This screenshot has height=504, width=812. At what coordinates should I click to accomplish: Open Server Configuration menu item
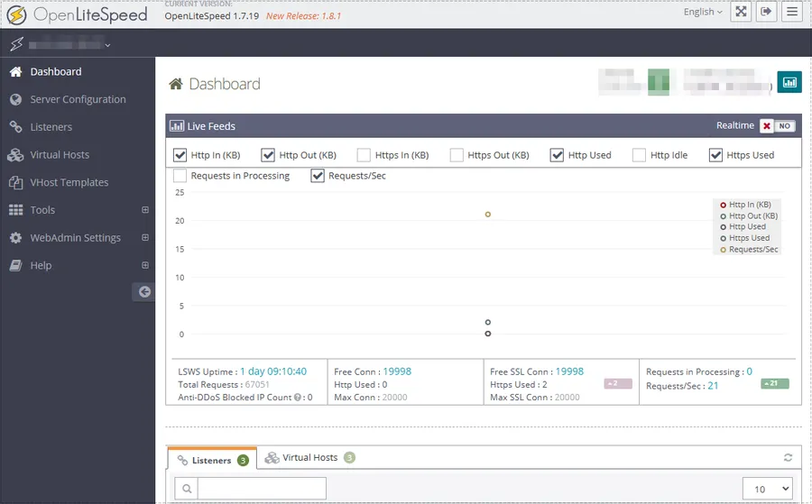(78, 99)
